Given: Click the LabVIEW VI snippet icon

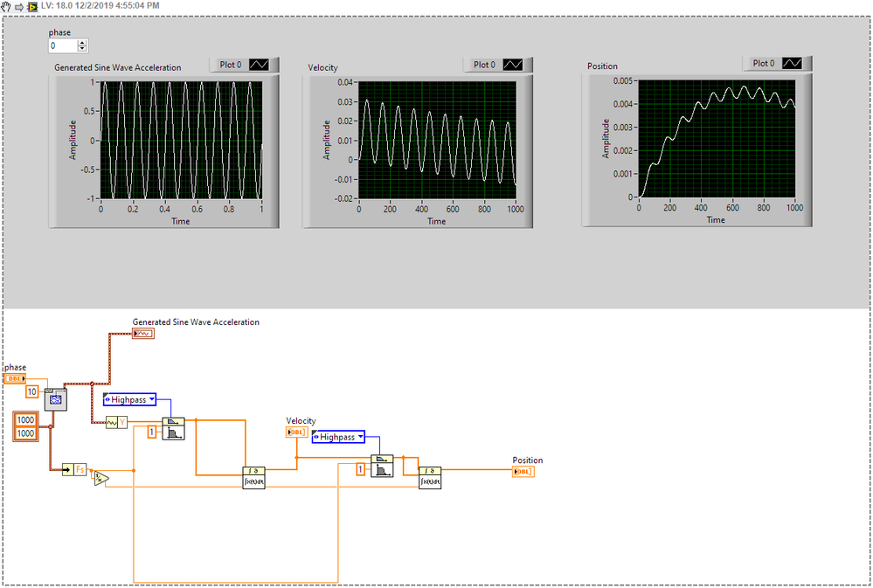Looking at the screenshot, I should coord(32,6).
